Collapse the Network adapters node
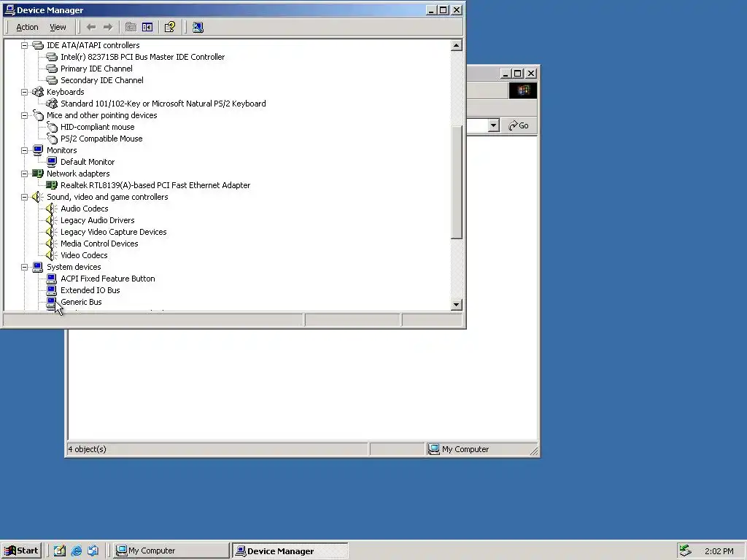The width and height of the screenshot is (747, 560). [x=24, y=174]
